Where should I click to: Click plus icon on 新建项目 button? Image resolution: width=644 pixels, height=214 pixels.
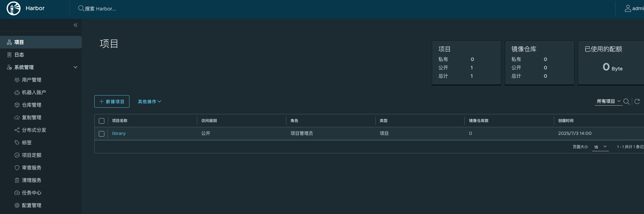(x=102, y=101)
